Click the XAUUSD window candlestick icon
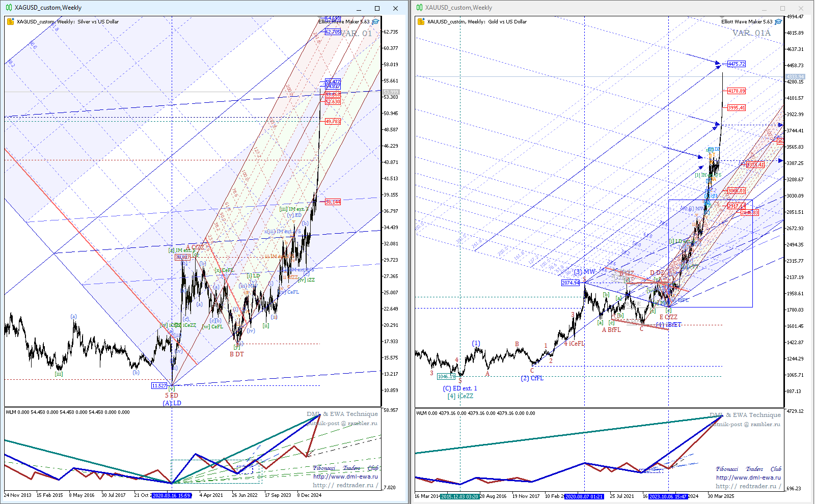The height and width of the screenshot is (504, 815). click(419, 8)
